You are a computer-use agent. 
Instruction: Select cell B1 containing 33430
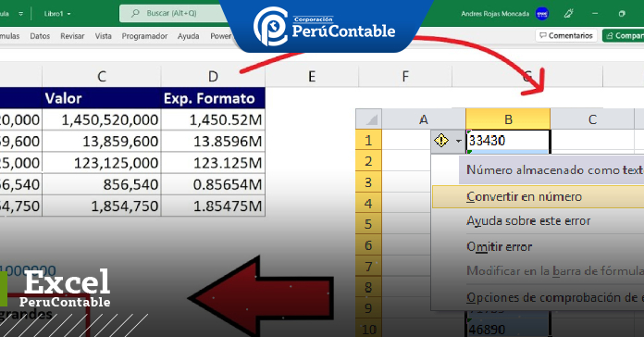[508, 141]
